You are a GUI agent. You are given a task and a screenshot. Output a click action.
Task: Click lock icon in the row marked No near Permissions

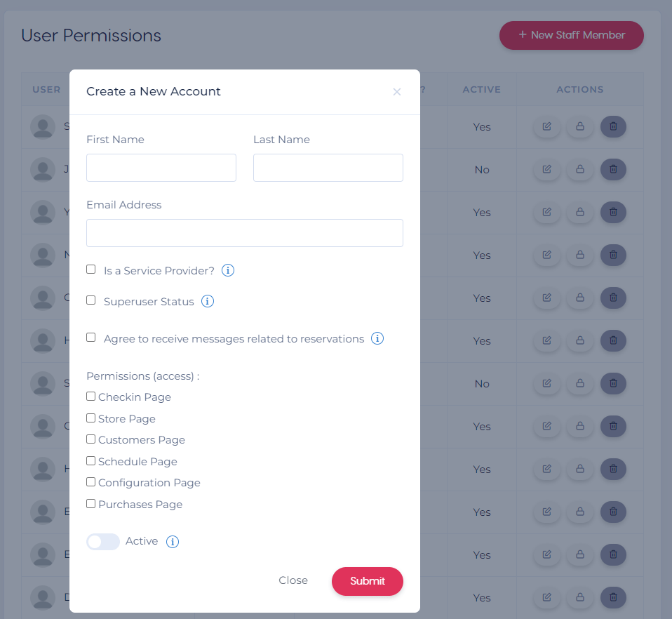[x=580, y=383]
